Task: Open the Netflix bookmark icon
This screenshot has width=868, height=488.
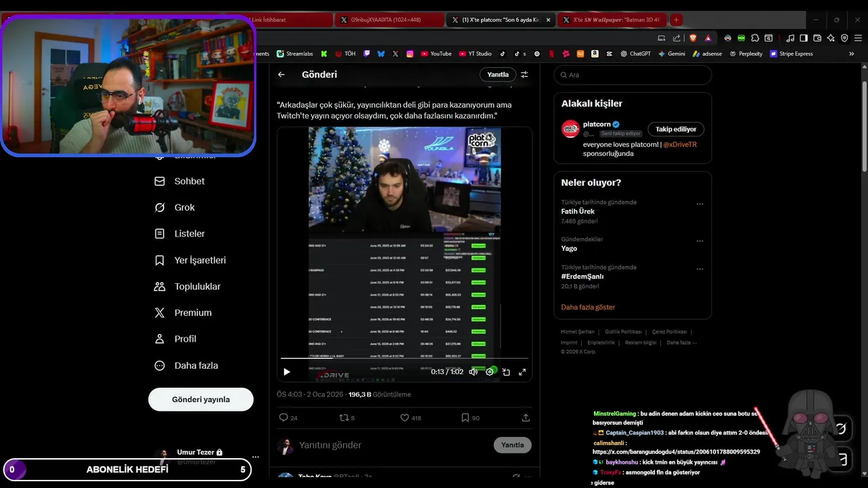Action: 551,54
